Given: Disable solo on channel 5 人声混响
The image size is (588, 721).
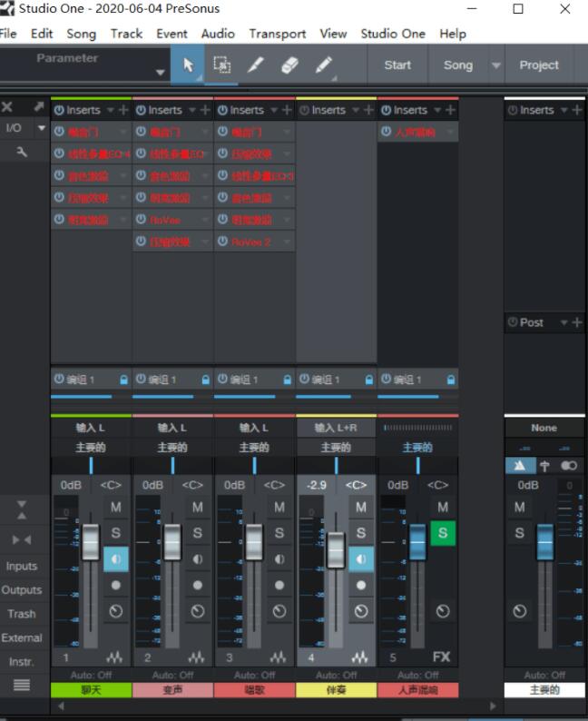Looking at the screenshot, I should pyautogui.click(x=442, y=533).
